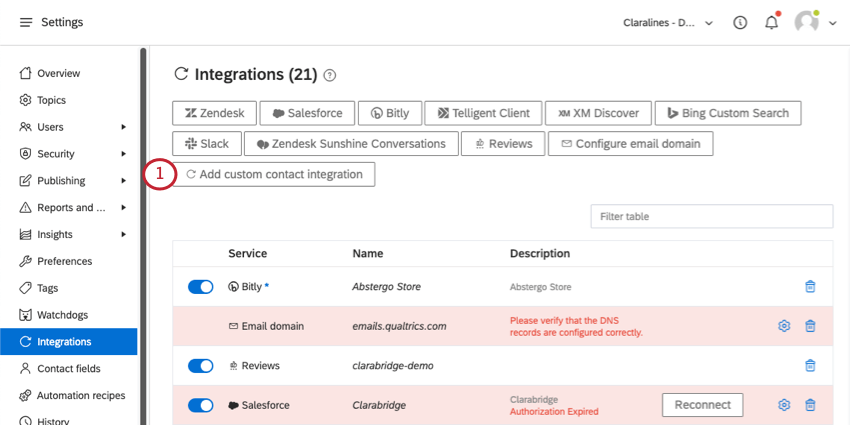This screenshot has width=850, height=425.
Task: Click the help icon beside Integrations title
Action: [330, 75]
